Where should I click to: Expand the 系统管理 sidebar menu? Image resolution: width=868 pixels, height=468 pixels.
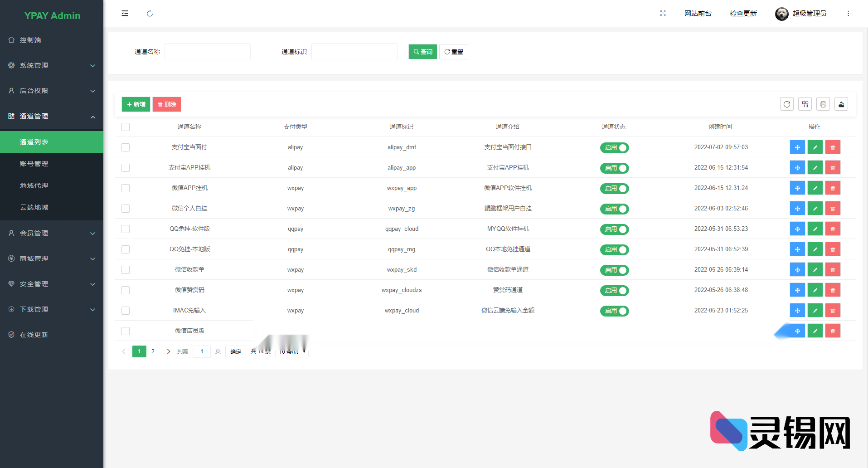52,65
